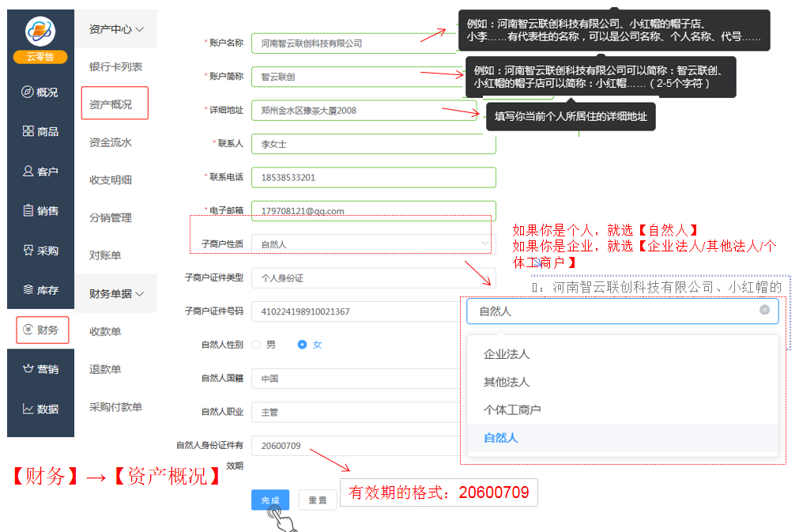799x532 pixels.
Task: Click the 重置 reset button
Action: (x=318, y=500)
